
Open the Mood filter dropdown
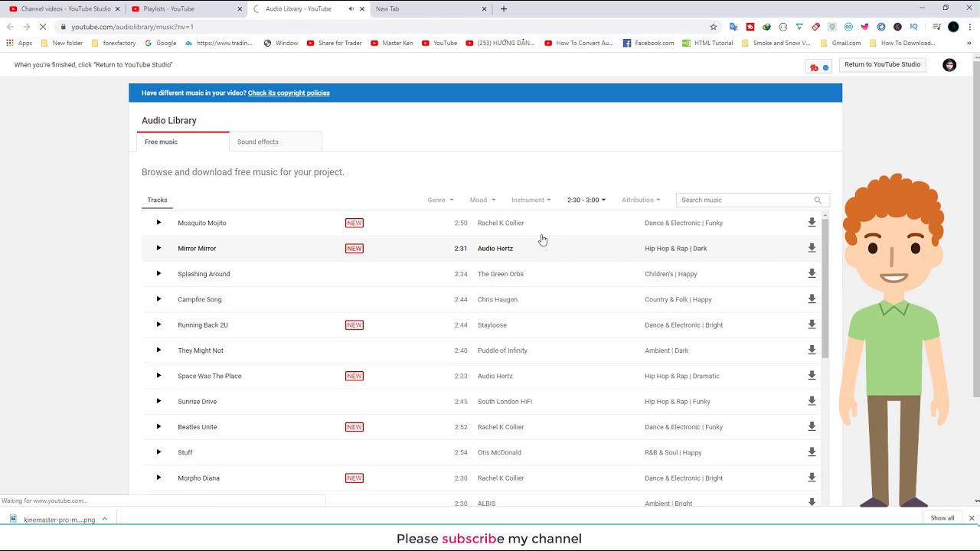(482, 200)
